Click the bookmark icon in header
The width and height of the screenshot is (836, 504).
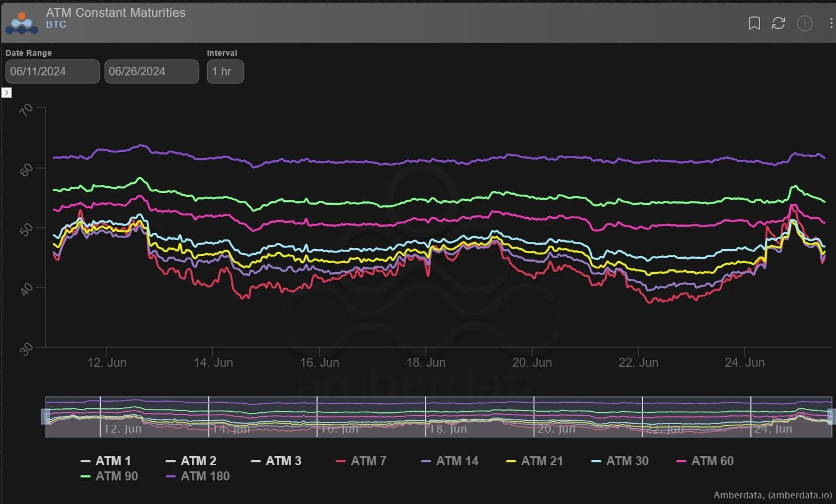(754, 23)
